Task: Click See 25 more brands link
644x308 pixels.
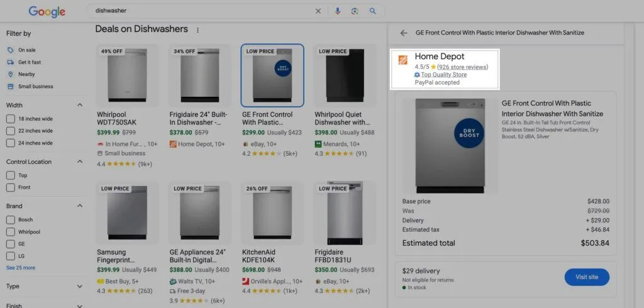Action: 21,268
